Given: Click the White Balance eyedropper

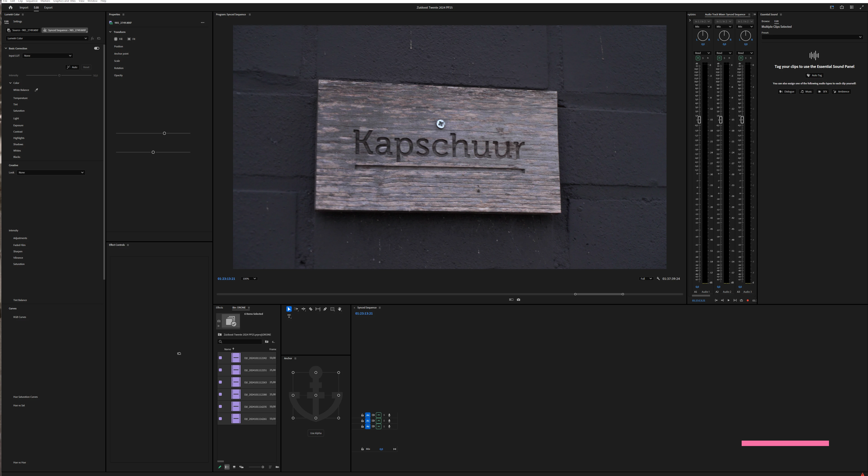Looking at the screenshot, I should point(36,90).
